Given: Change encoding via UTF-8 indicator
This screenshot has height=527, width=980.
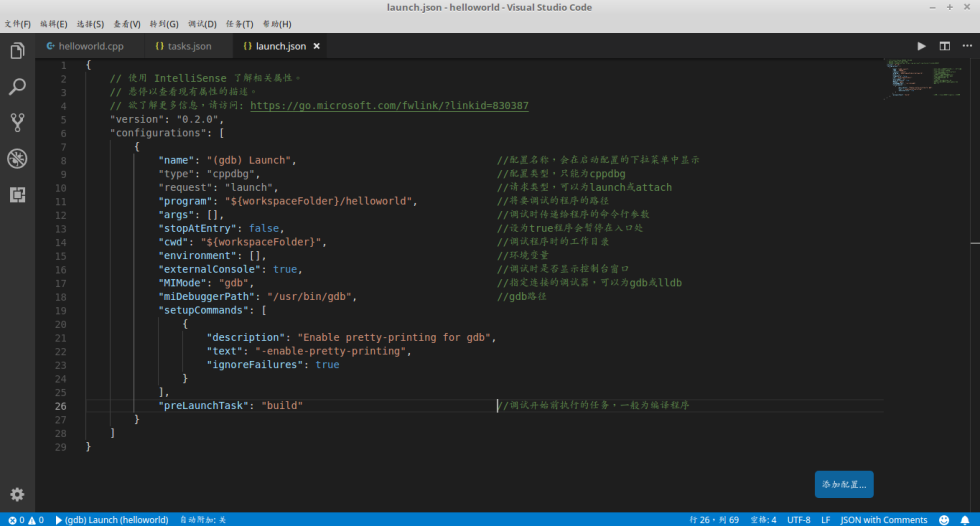Looking at the screenshot, I should point(799,520).
